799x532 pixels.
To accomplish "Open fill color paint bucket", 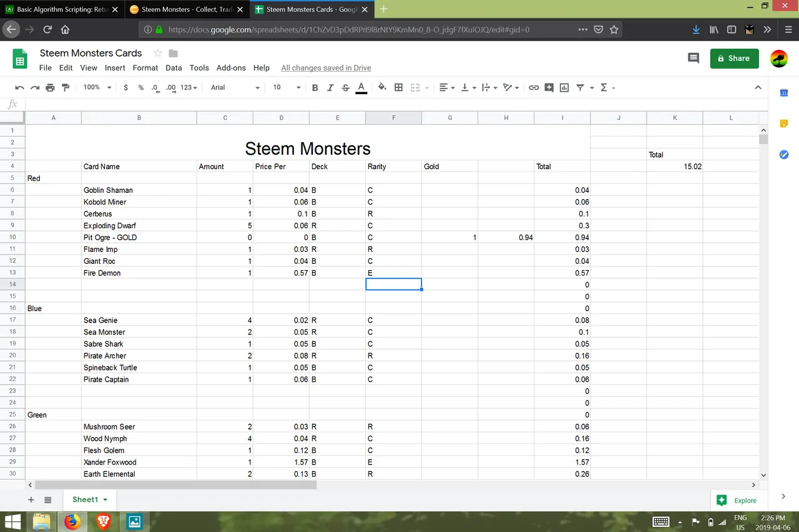I will 382,88.
